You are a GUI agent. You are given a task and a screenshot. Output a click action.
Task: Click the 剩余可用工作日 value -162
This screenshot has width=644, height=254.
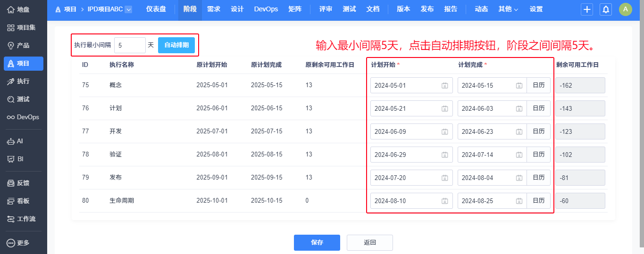point(580,85)
